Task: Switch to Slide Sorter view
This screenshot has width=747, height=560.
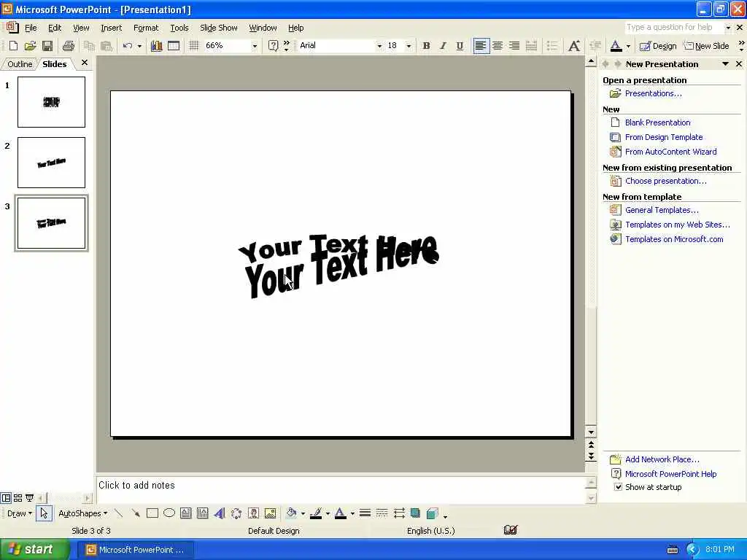Action: 18,498
